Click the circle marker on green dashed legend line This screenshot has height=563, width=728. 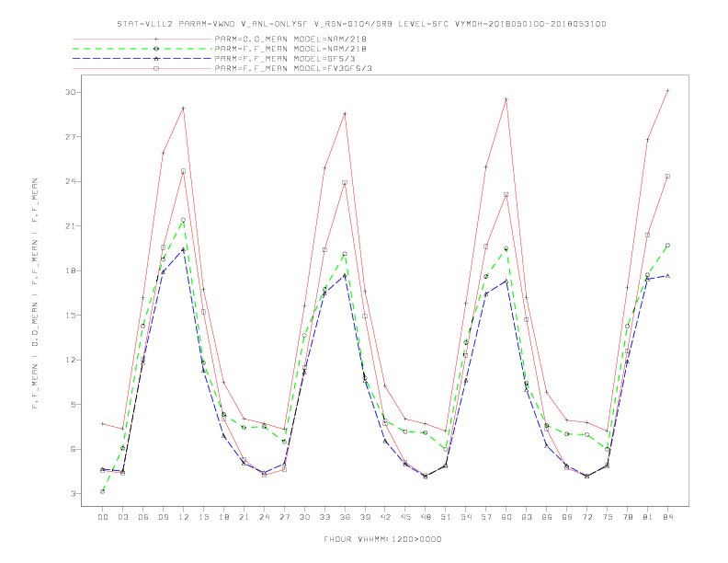(156, 49)
